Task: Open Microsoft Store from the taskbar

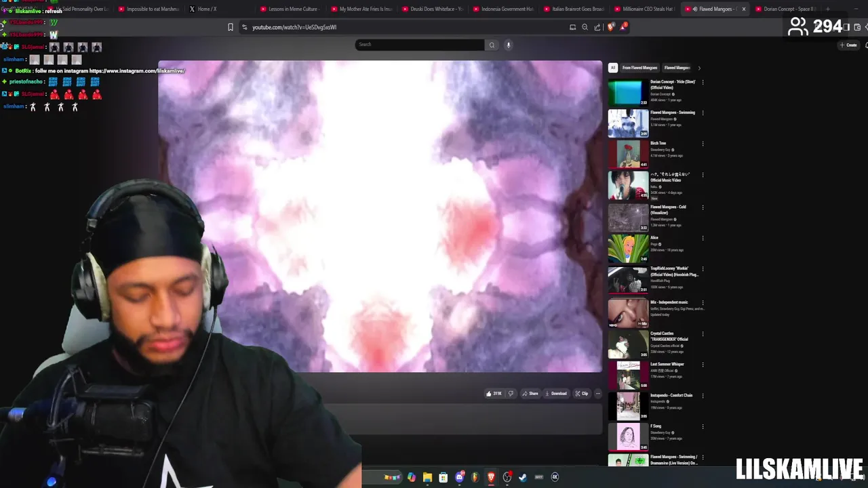Action: pos(443,477)
